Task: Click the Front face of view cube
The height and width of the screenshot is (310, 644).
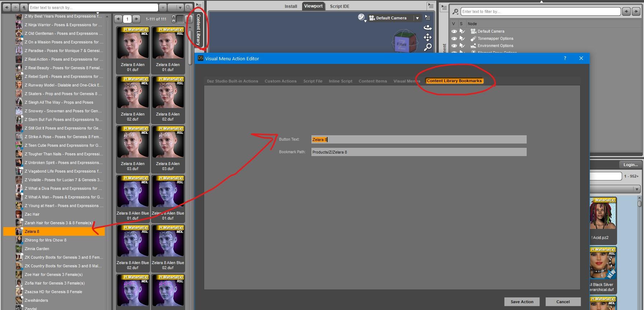Action: tap(402, 44)
